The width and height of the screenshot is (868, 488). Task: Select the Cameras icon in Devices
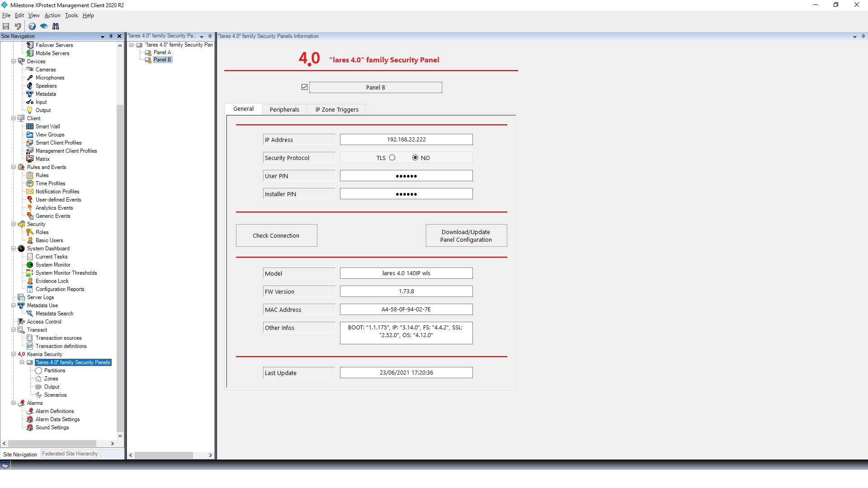tap(30, 70)
